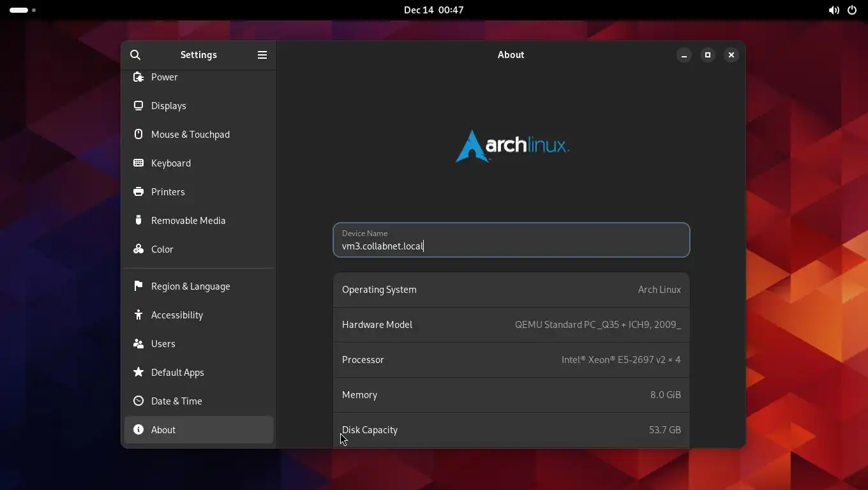Click the QEMU Standard PC value
This screenshot has height=490, width=868.
(598, 325)
